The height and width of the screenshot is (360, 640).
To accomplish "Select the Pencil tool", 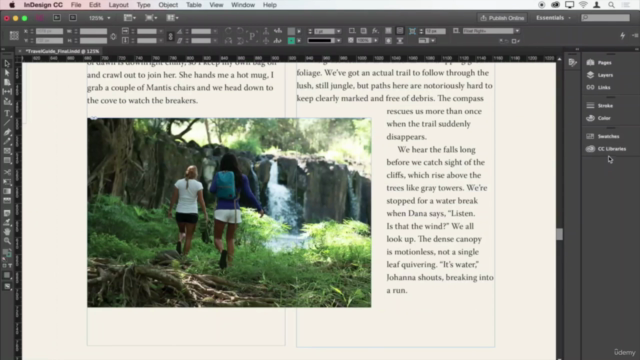I will pyautogui.click(x=7, y=142).
